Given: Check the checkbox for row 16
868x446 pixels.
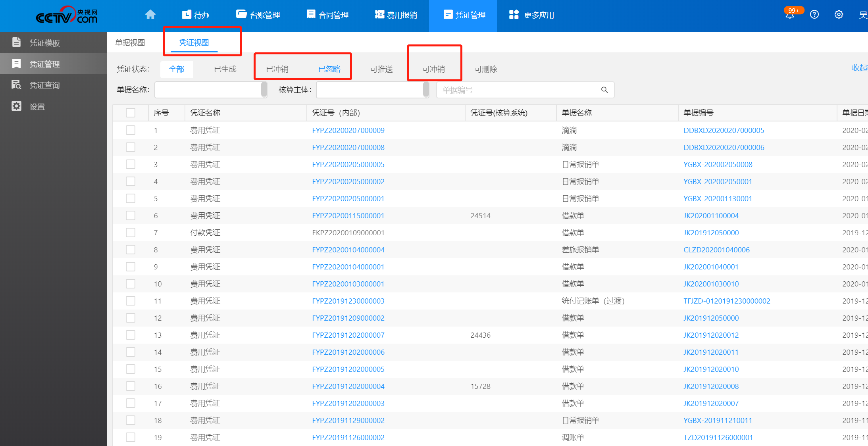Looking at the screenshot, I should (131, 386).
